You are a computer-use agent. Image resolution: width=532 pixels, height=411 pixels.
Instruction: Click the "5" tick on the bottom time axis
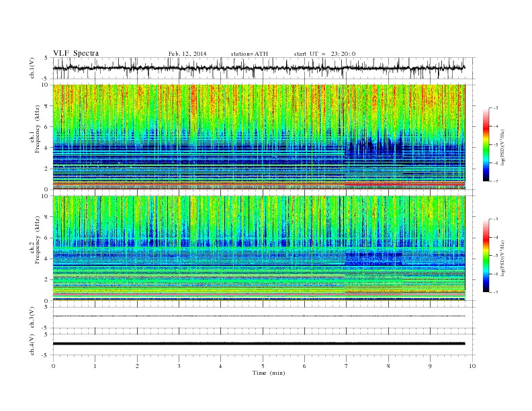[263, 366]
